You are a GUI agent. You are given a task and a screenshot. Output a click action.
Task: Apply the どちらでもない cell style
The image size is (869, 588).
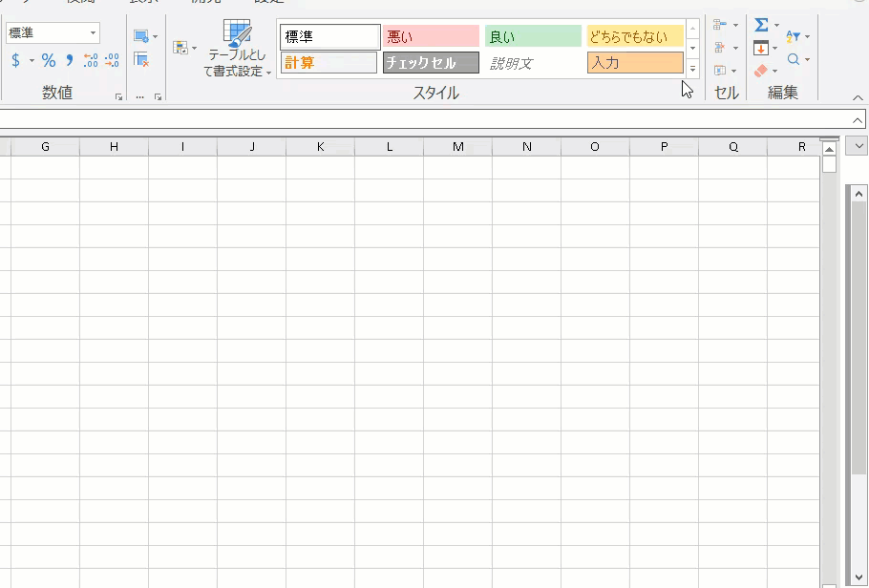coord(635,36)
